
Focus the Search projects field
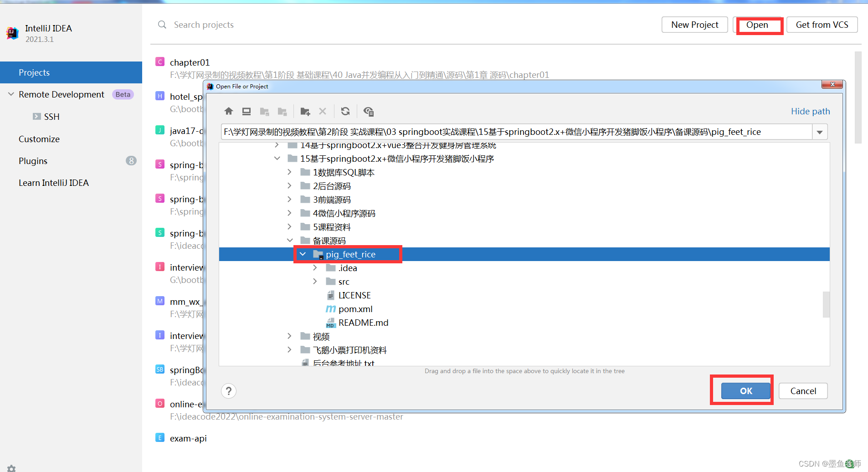(204, 25)
